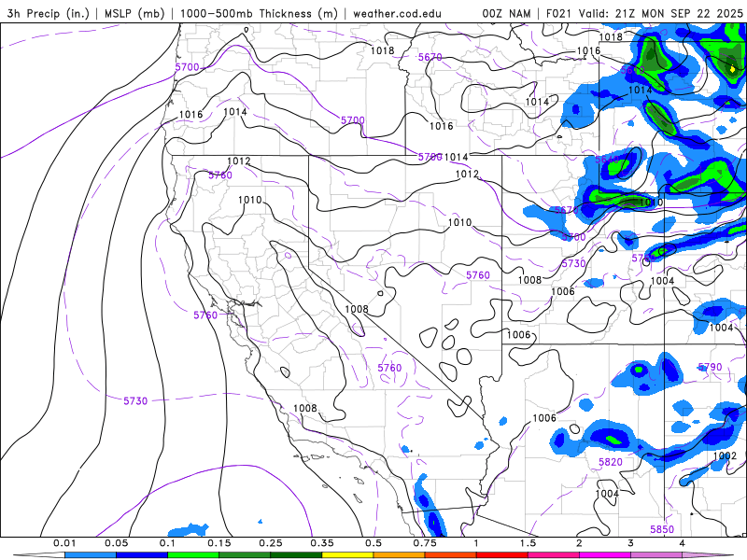This screenshot has width=747, height=560.
Task: Click the dark blue 0.05 legend swatch
Action: 142,555
